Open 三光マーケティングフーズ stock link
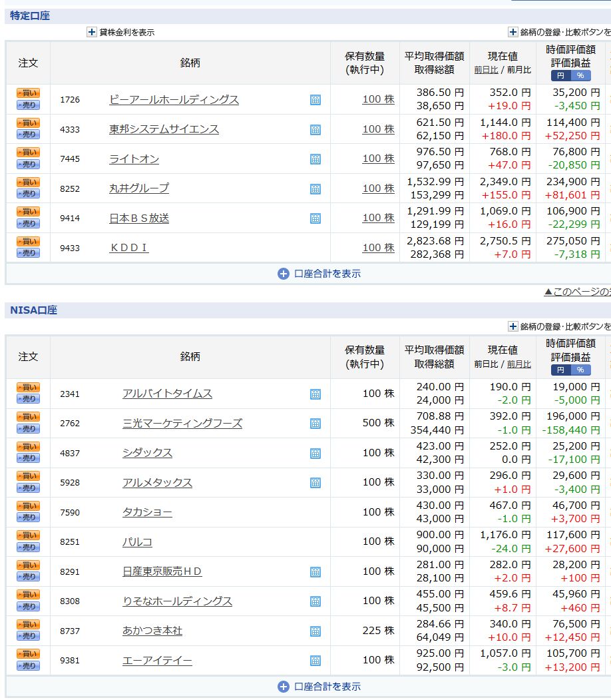The height and width of the screenshot is (700, 611). point(182,423)
